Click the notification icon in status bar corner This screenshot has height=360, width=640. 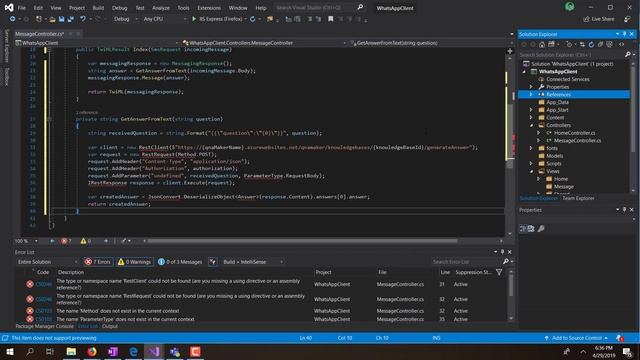[620, 338]
